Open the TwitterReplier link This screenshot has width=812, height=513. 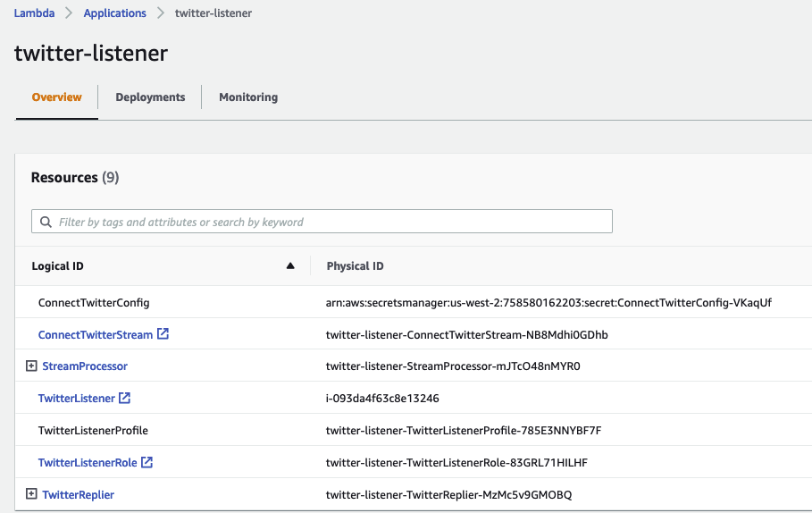[x=79, y=494]
